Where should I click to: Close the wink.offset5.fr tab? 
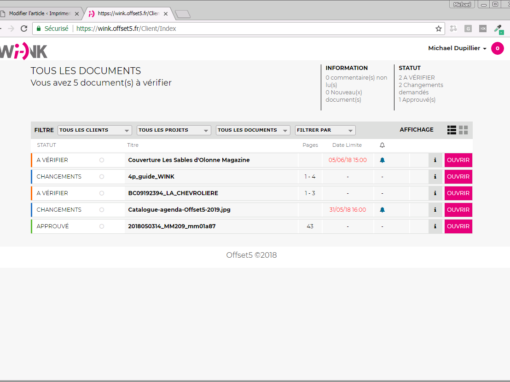(166, 14)
